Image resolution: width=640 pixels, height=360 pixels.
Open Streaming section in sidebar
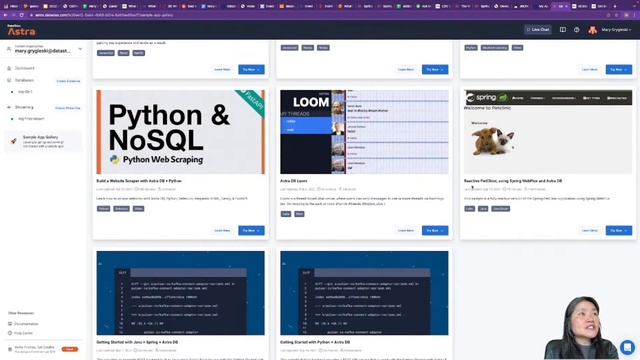pyautogui.click(x=24, y=107)
